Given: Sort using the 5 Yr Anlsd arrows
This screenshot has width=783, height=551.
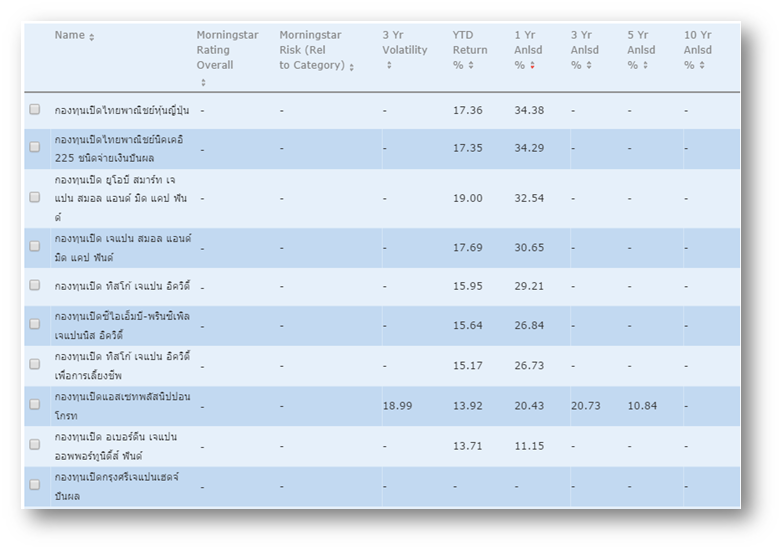Looking at the screenshot, I should (x=646, y=66).
